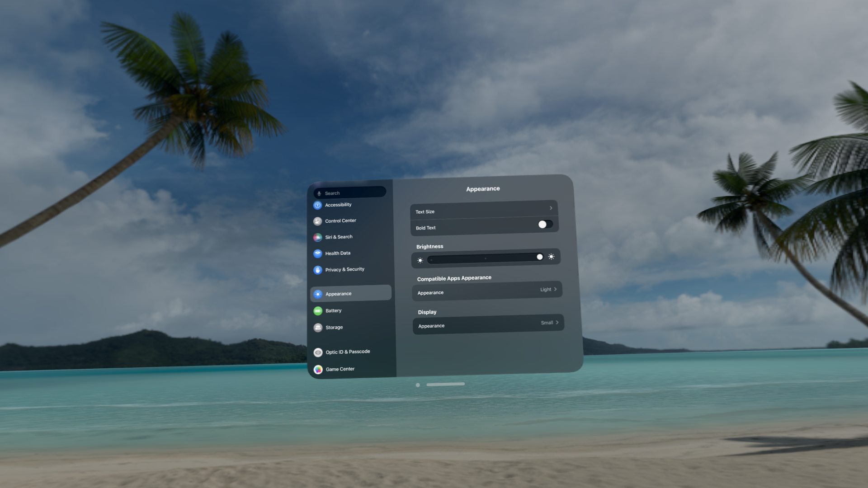Select the Battery label in sidebar
This screenshot has height=488, width=868.
pos(334,311)
